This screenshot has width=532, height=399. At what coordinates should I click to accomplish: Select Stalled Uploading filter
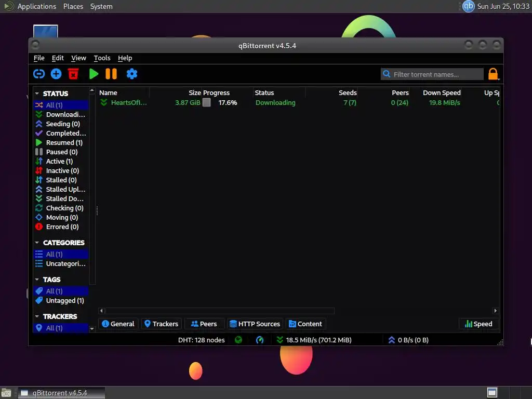(x=61, y=189)
